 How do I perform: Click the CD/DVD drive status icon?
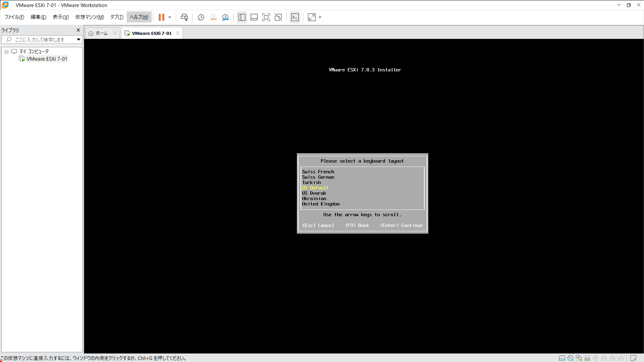tap(570, 358)
